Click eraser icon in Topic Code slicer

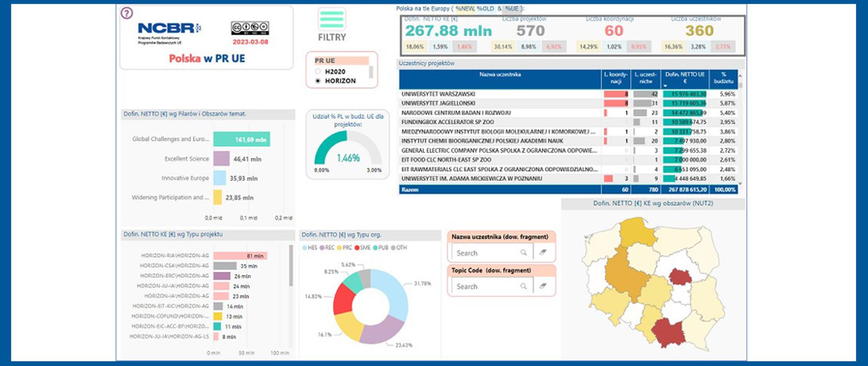543,286
